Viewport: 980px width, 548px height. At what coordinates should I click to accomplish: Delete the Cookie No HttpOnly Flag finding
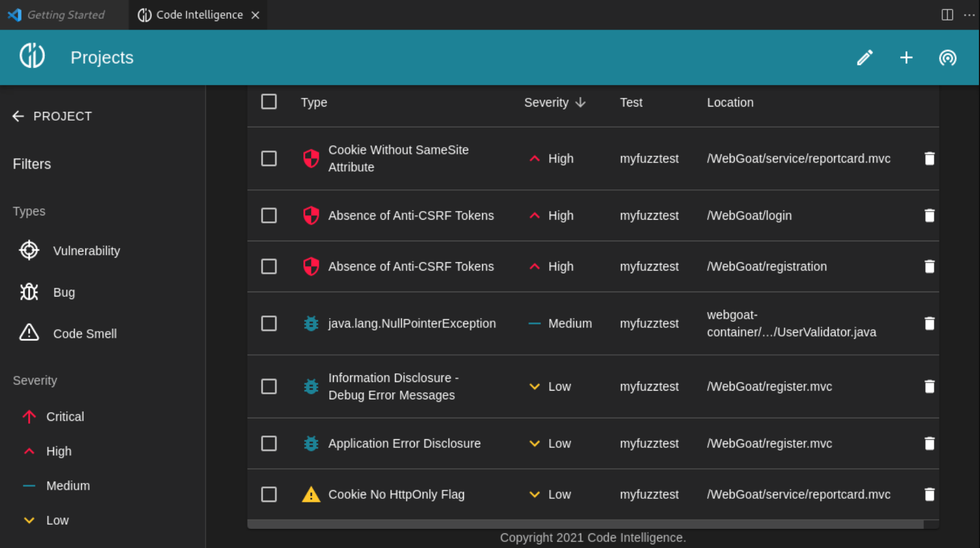pyautogui.click(x=929, y=494)
